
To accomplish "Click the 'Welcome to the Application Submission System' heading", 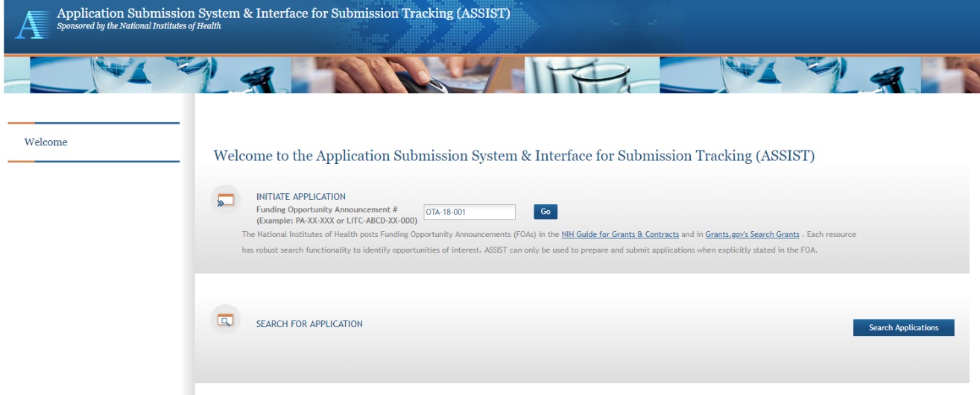I will 514,156.
